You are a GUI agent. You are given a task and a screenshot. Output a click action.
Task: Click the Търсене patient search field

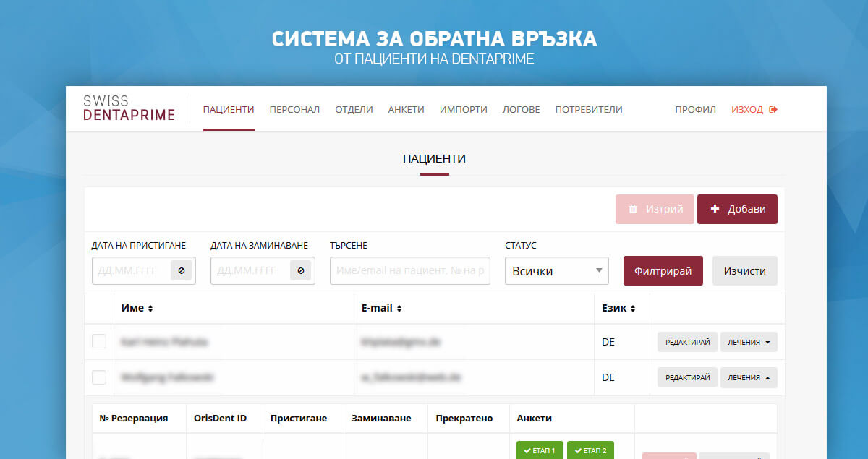409,271
